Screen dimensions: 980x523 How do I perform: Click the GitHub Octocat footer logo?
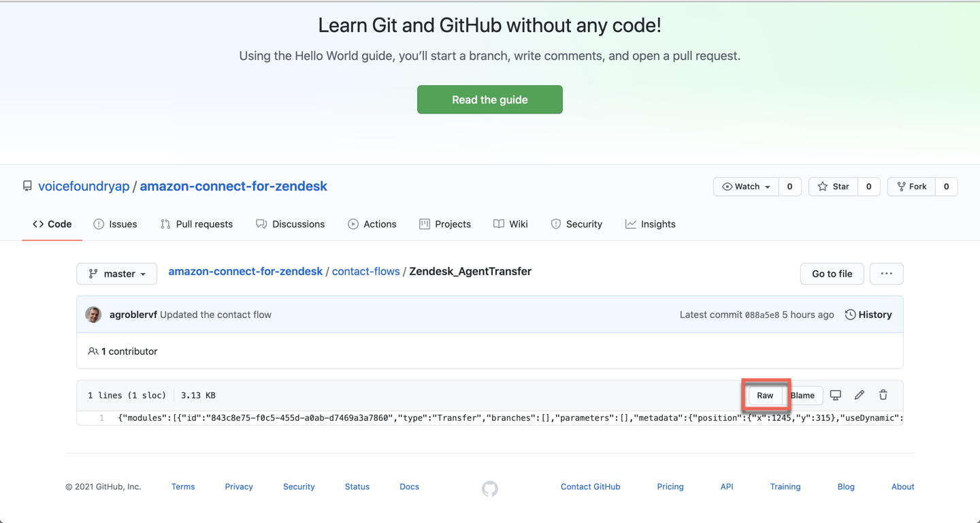(x=490, y=488)
